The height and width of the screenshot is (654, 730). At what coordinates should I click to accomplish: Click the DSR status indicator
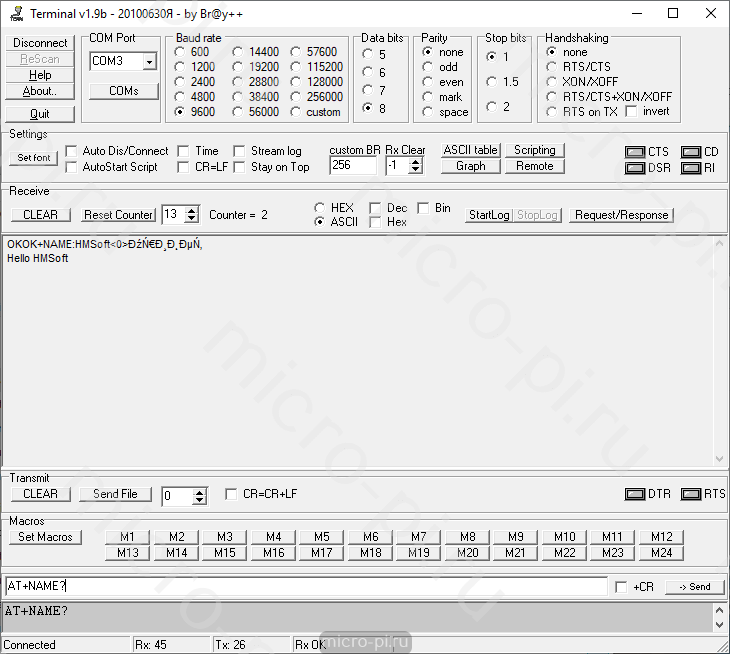pyautogui.click(x=635, y=168)
